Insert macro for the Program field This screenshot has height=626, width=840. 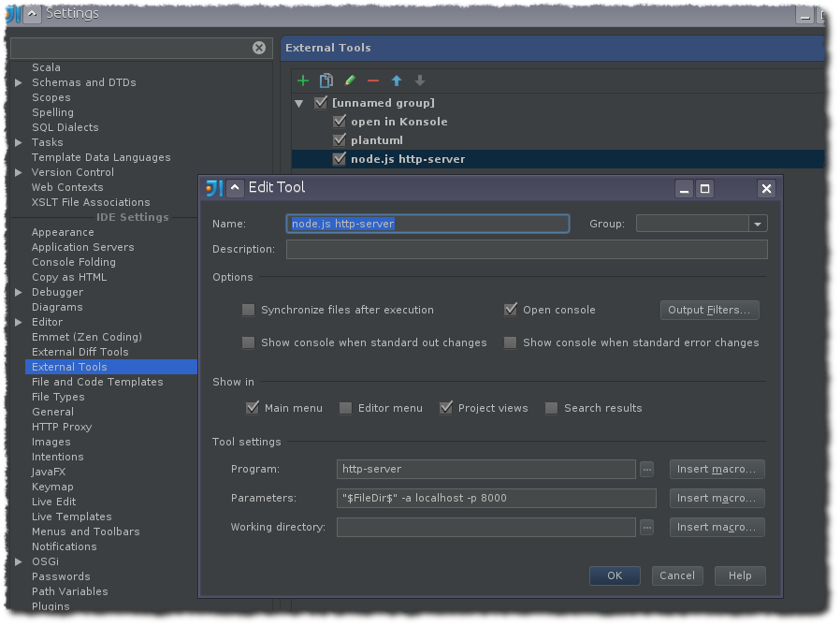tap(717, 470)
